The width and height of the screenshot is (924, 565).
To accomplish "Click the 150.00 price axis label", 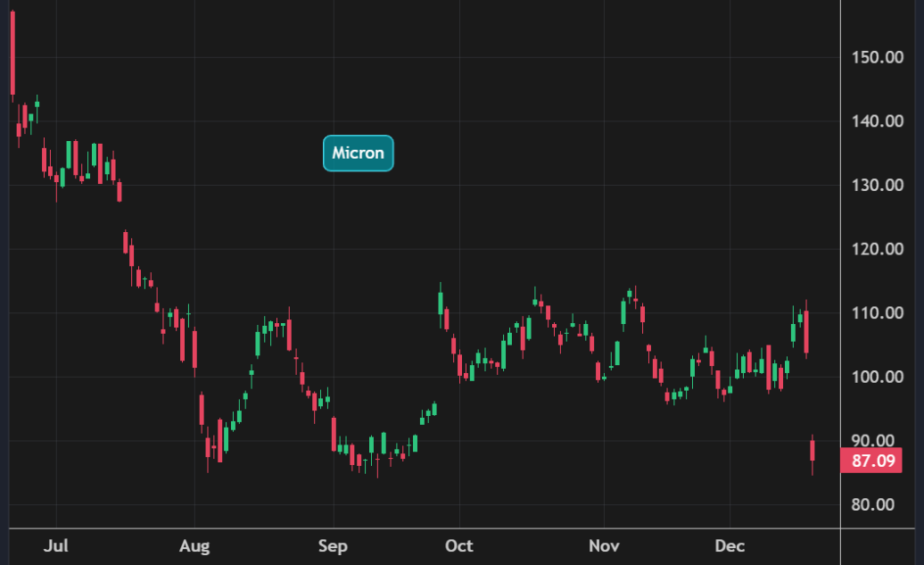I will tap(873, 57).
